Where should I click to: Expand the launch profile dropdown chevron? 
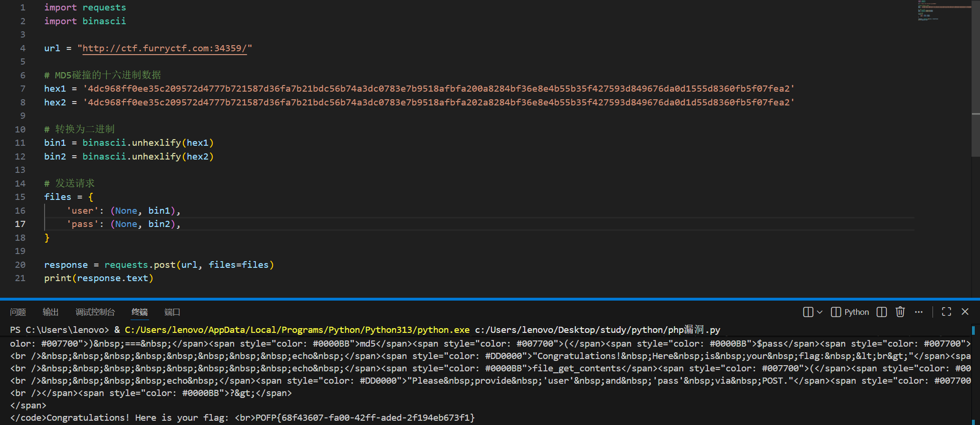(x=820, y=312)
